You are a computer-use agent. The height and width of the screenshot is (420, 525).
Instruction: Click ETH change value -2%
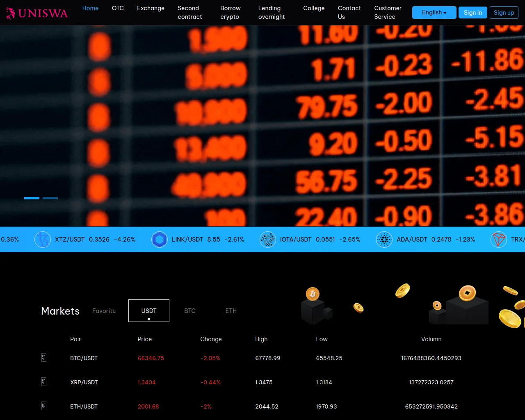pos(206,406)
